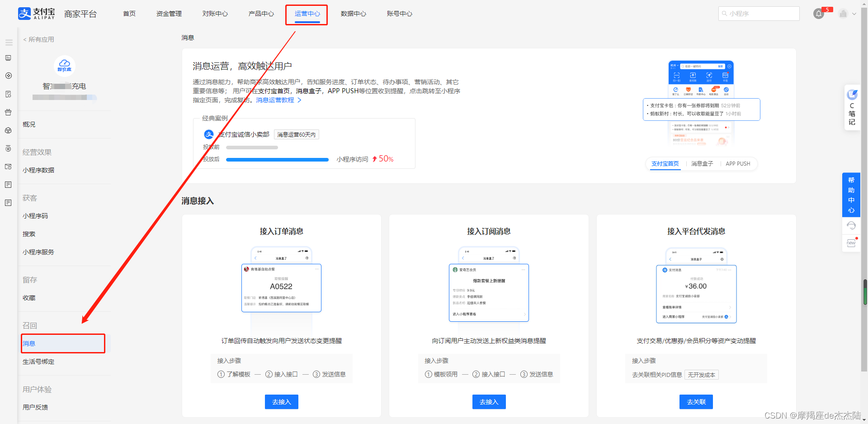Select 消息 in the sidebar

63,343
